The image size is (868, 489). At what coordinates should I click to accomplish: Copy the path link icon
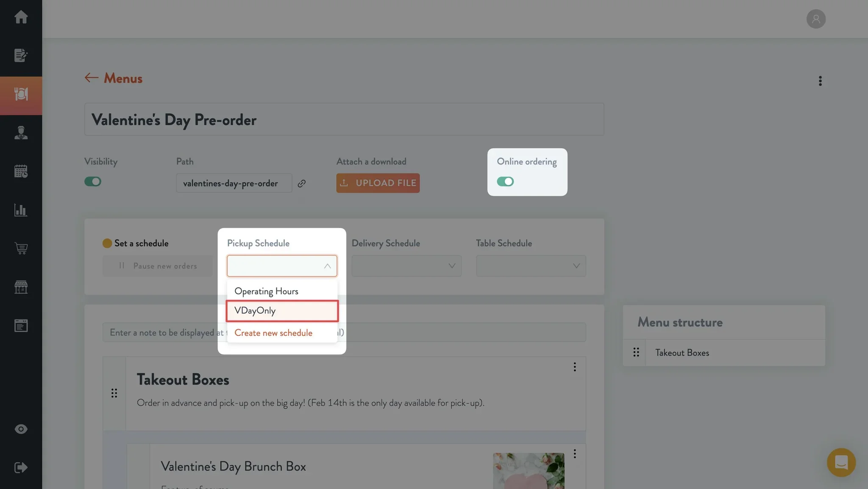pos(302,183)
